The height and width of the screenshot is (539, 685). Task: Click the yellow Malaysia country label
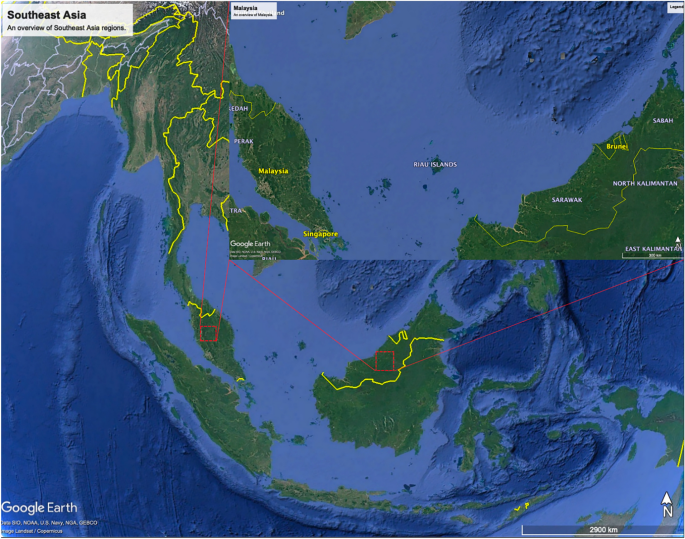point(273,171)
